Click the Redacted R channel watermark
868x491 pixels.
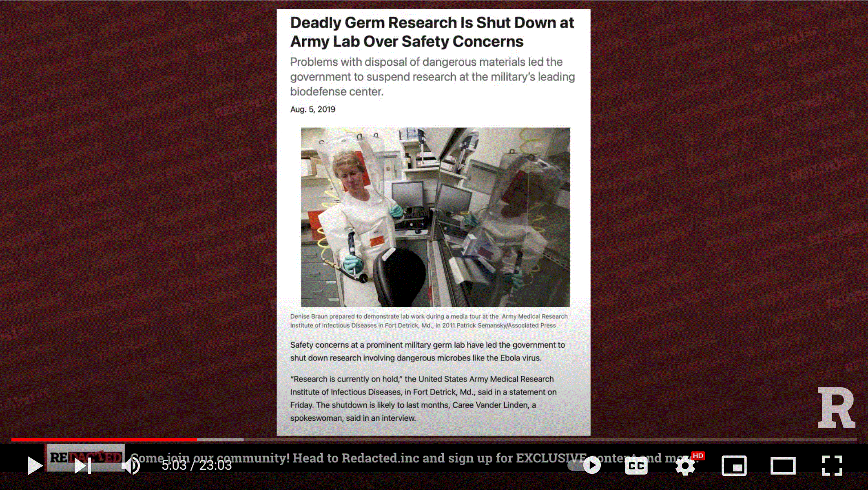[x=836, y=407]
